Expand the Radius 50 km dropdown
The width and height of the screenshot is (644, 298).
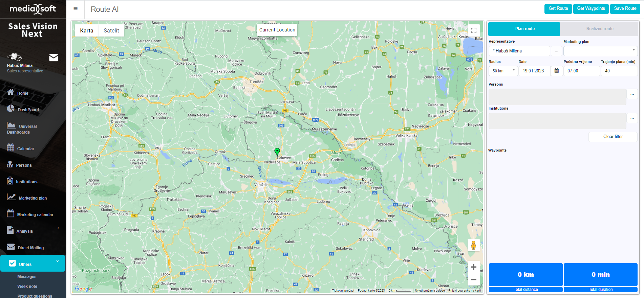(x=503, y=71)
